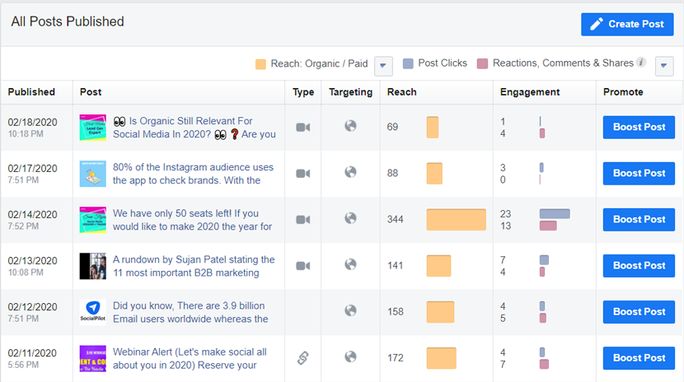684x382 pixels.
Task: Open the engagement metrics dropdown arrow
Action: (x=664, y=66)
